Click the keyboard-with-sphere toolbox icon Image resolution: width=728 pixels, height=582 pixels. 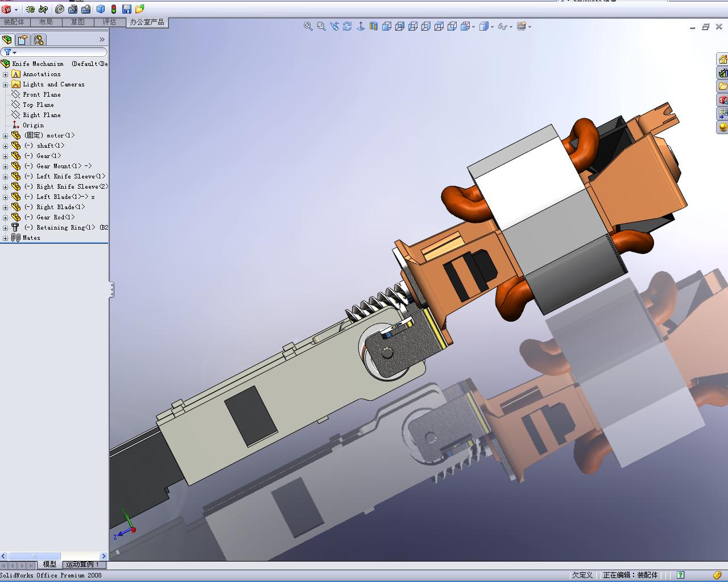click(x=86, y=9)
